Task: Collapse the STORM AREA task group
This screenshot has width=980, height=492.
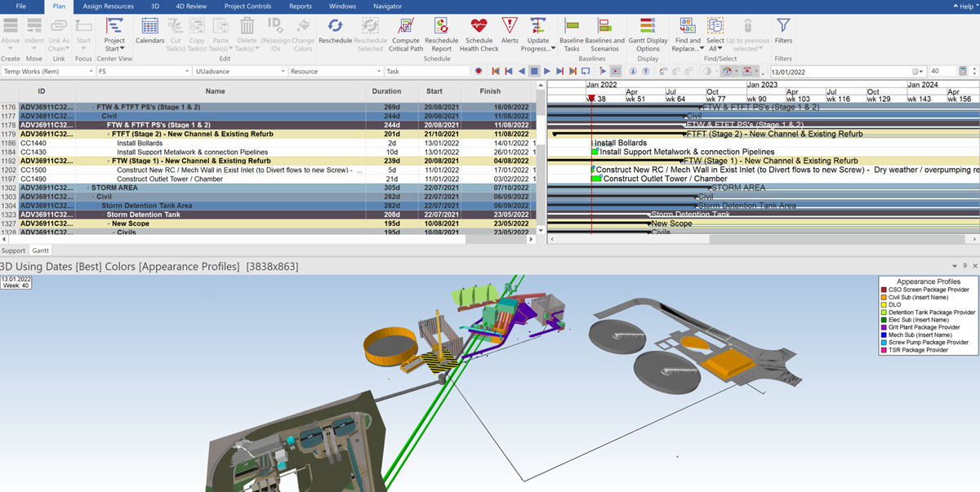Action: [87, 188]
